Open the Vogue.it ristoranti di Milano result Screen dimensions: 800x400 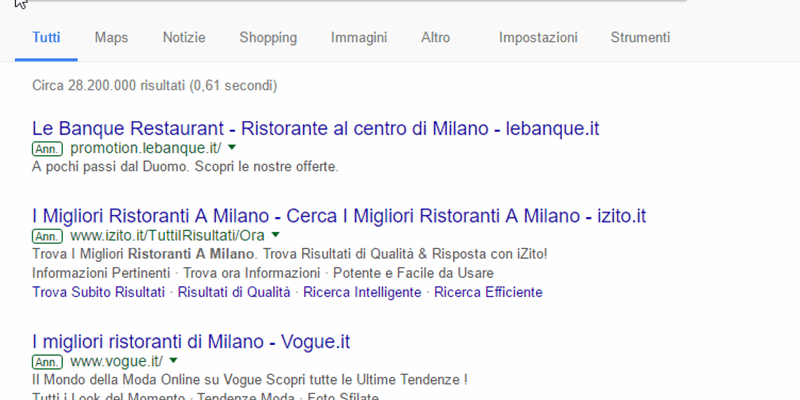(191, 341)
